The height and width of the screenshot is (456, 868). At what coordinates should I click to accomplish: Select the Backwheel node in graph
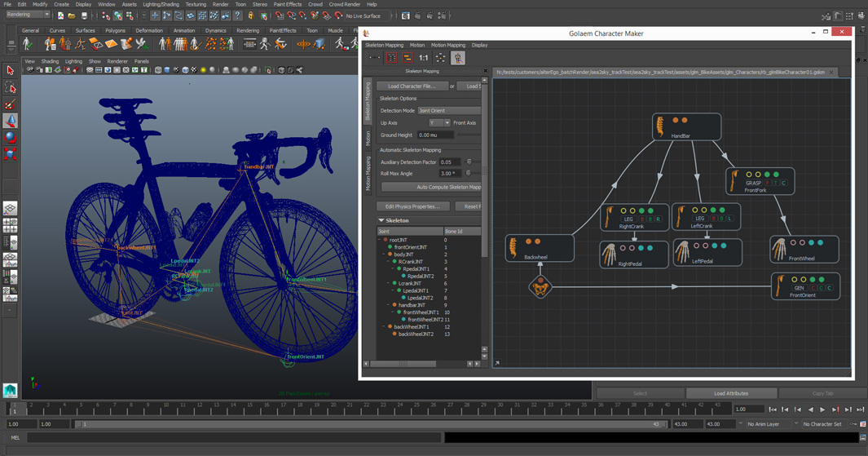click(x=540, y=248)
